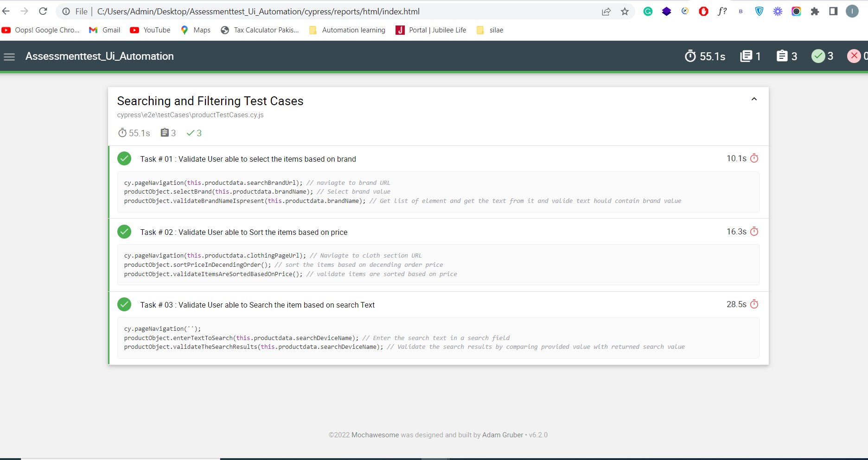Click the browser forward arrow
The height and width of the screenshot is (460, 868).
pyautogui.click(x=25, y=11)
